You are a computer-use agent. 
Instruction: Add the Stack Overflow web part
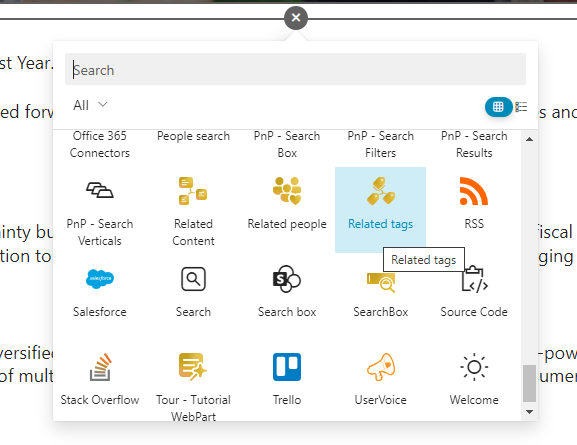(x=100, y=379)
